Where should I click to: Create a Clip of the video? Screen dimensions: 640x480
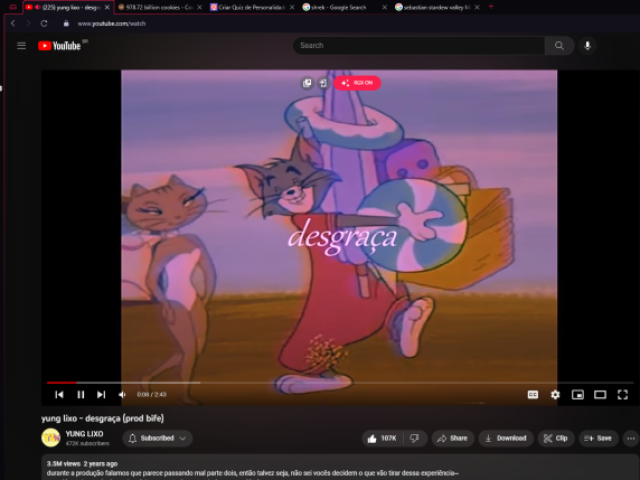coord(556,438)
